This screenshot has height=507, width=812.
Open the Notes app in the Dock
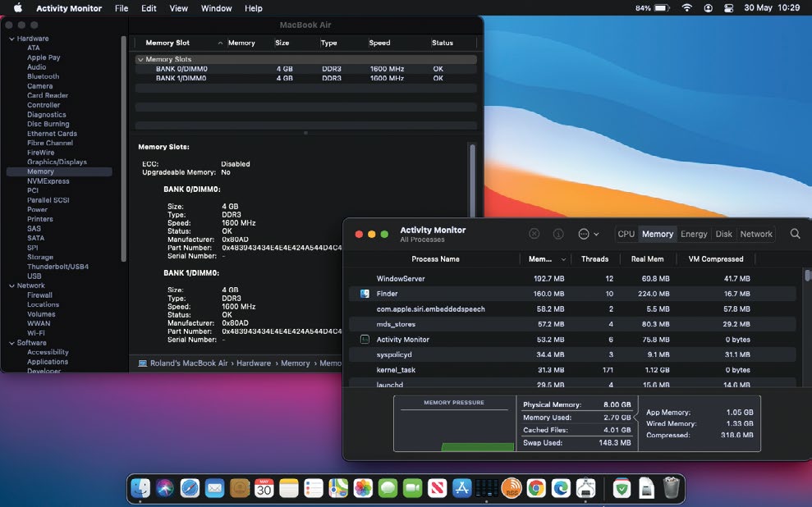point(289,487)
